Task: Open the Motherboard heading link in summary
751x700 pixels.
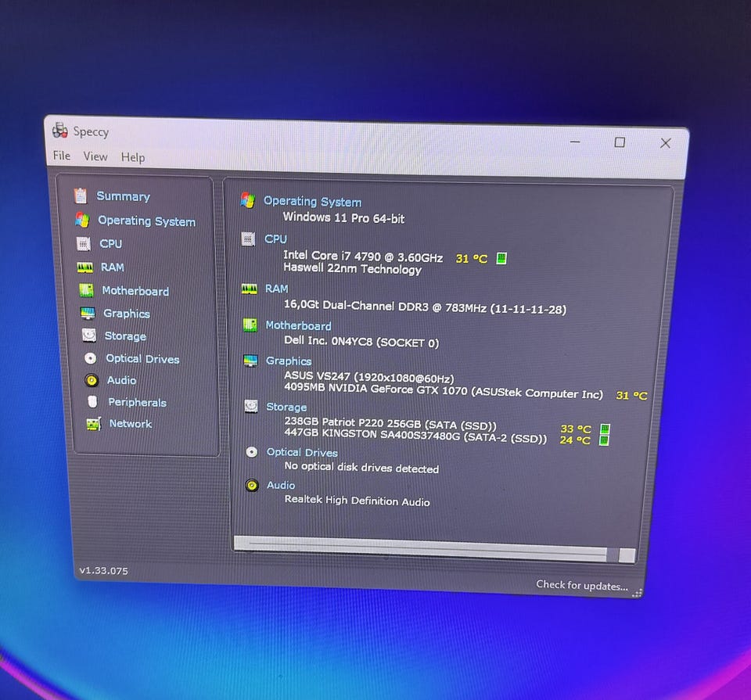Action: click(298, 325)
